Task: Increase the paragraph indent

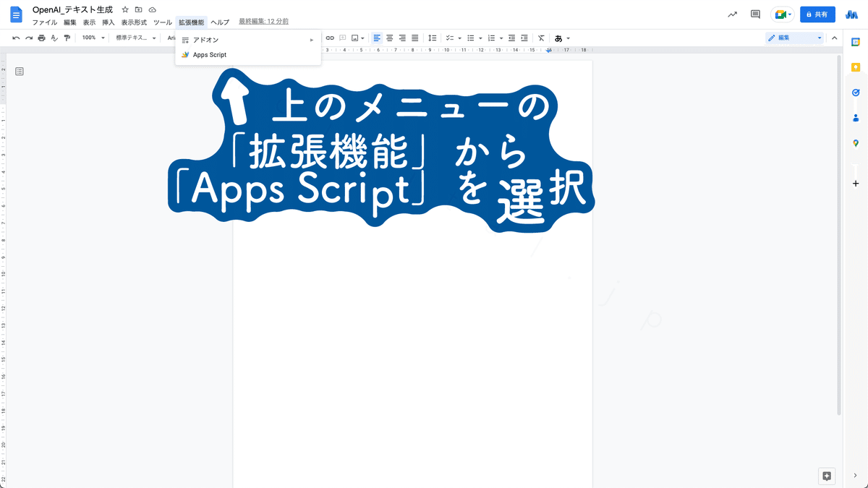Action: pos(524,38)
